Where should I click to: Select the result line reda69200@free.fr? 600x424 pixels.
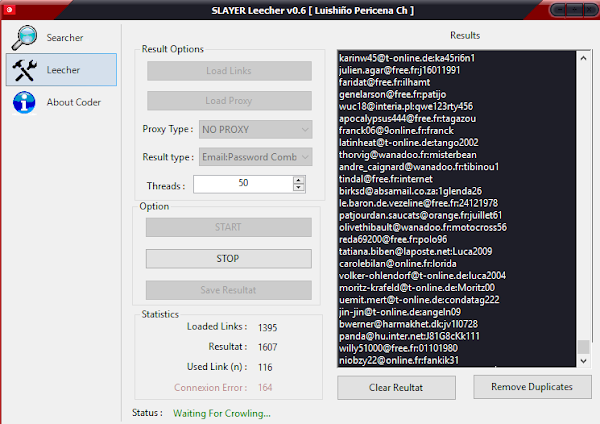(x=393, y=240)
